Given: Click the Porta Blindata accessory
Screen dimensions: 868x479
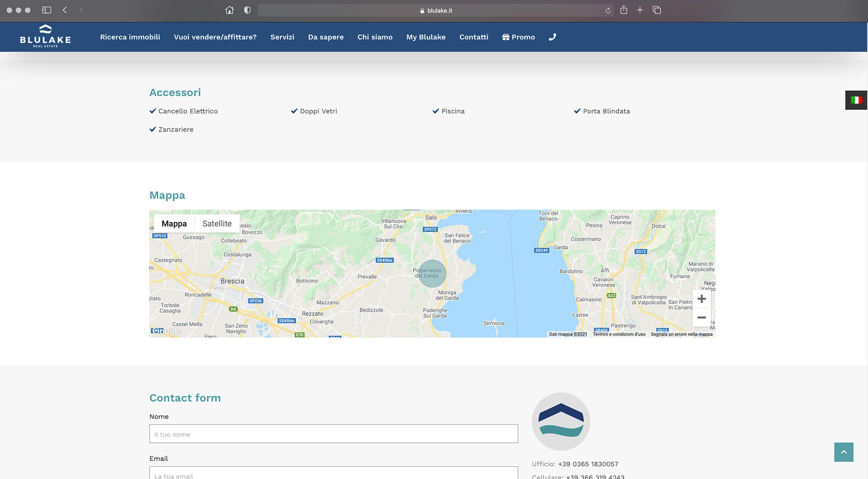Looking at the screenshot, I should (x=602, y=111).
